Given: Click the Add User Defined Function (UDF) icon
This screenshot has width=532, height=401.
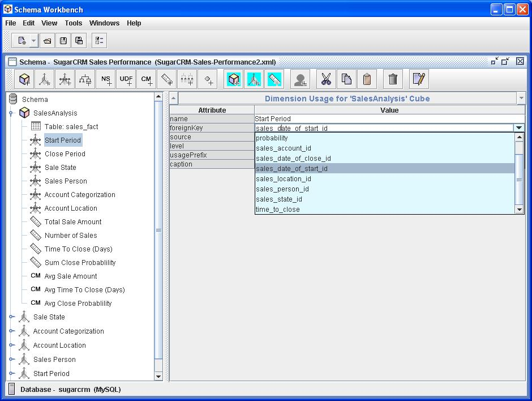Looking at the screenshot, I should click(126, 80).
